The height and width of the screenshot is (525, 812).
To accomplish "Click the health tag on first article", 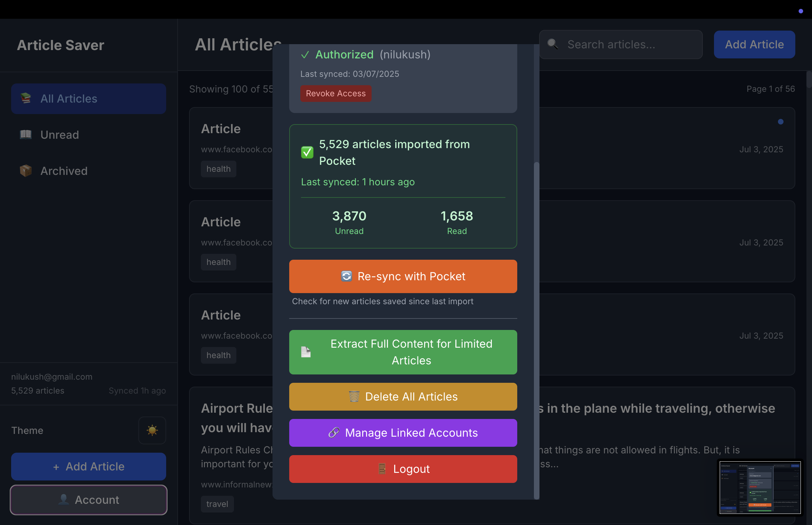I will 219,169.
